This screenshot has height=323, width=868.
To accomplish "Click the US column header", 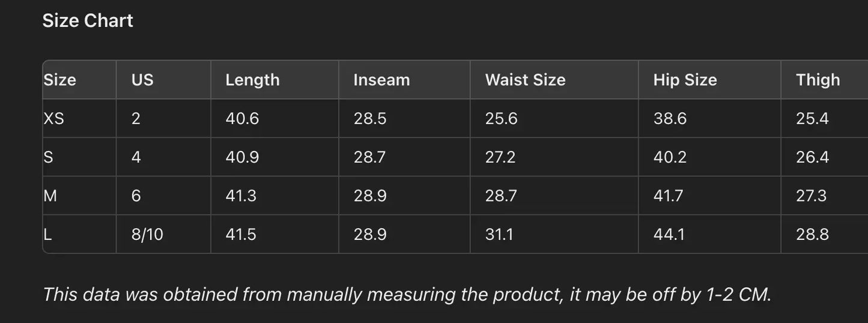I will tap(142, 80).
